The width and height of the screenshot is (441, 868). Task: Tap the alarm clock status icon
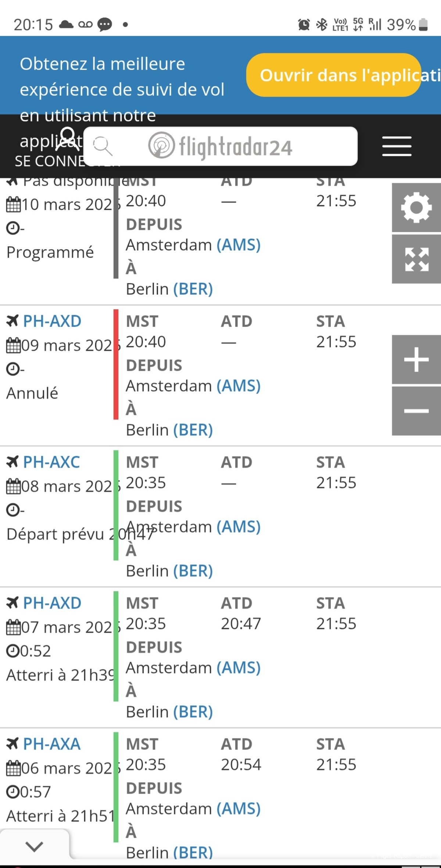click(304, 25)
